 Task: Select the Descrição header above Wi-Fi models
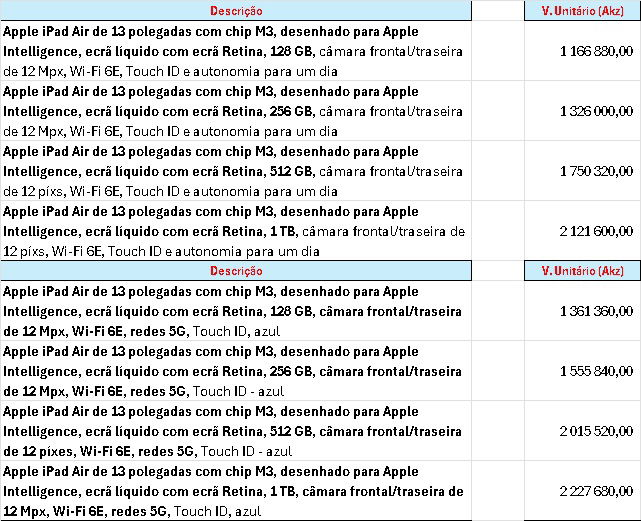tap(236, 11)
